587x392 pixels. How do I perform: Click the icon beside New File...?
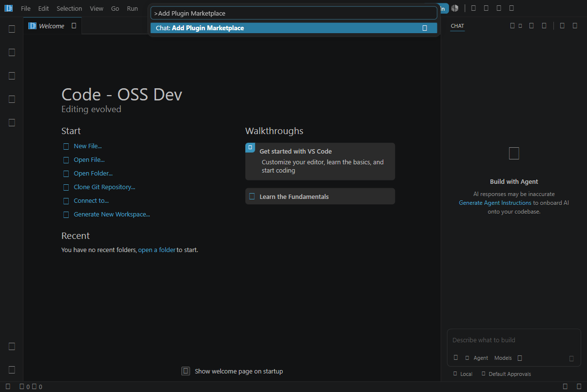tap(66, 146)
